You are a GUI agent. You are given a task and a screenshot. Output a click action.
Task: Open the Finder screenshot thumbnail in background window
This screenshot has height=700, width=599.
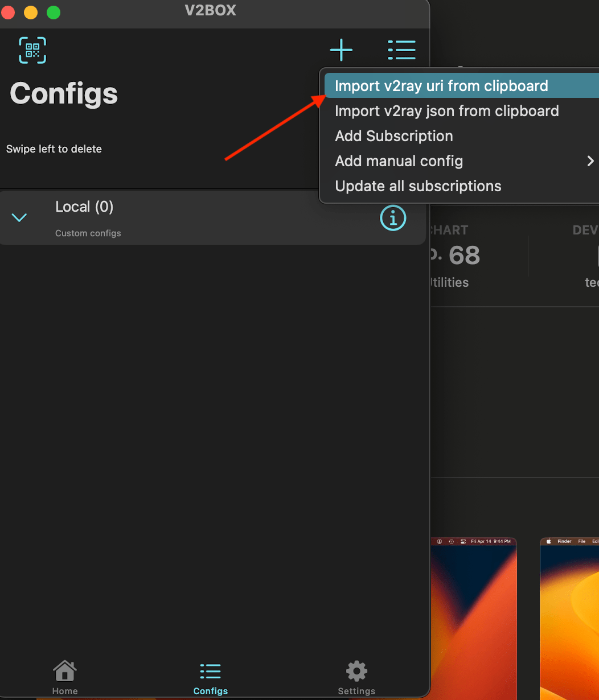569,619
